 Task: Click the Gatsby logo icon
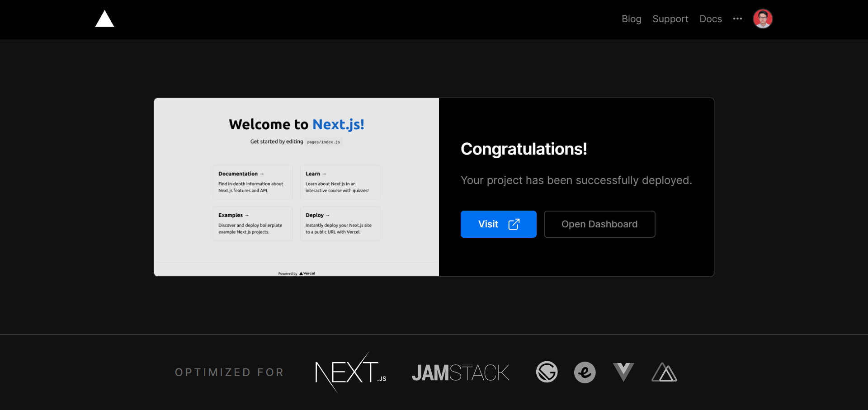pyautogui.click(x=547, y=372)
